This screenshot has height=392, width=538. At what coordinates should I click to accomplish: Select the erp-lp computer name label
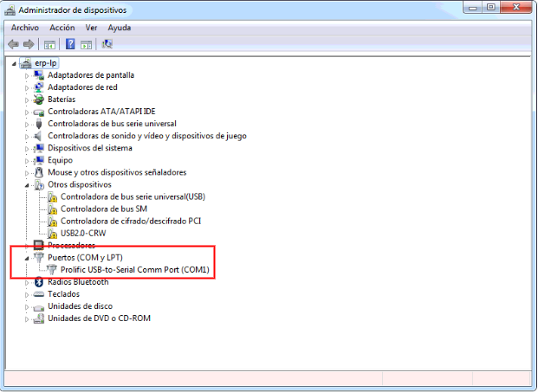pyautogui.click(x=46, y=63)
